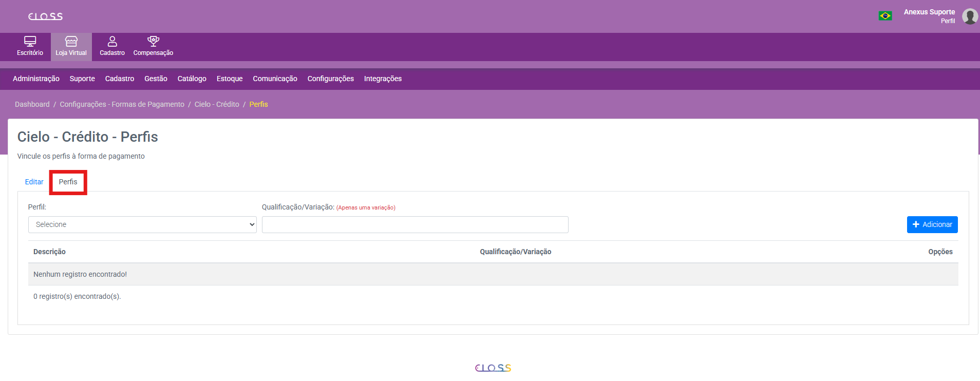Open the Catálogo menu
980x381 pixels.
tap(192, 79)
